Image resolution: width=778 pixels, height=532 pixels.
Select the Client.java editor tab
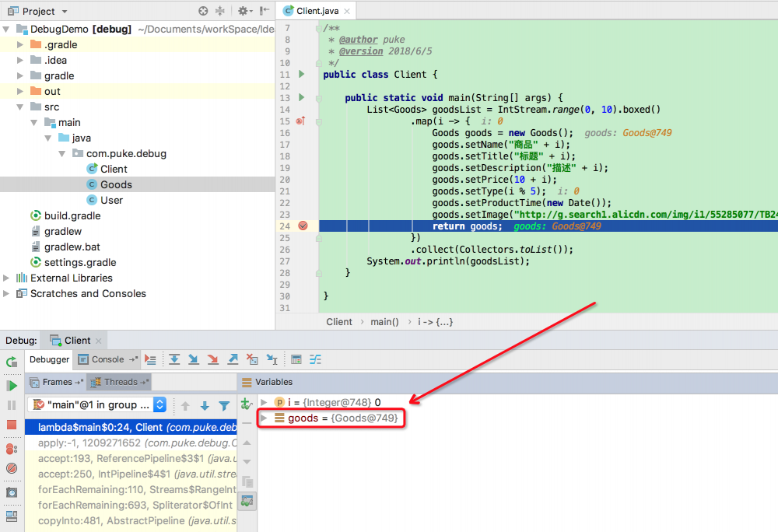pyautogui.click(x=317, y=11)
